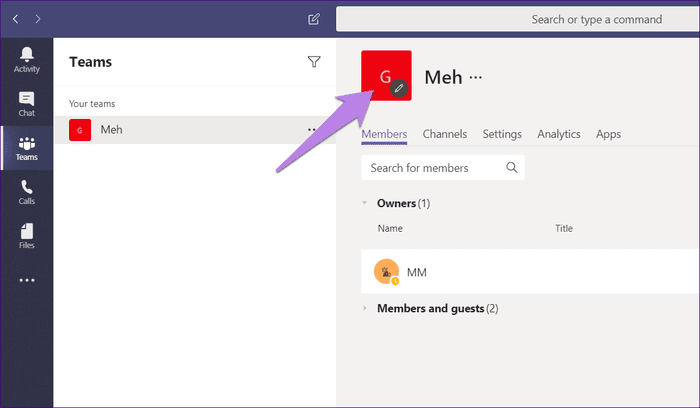Click the Name column header

pos(390,228)
